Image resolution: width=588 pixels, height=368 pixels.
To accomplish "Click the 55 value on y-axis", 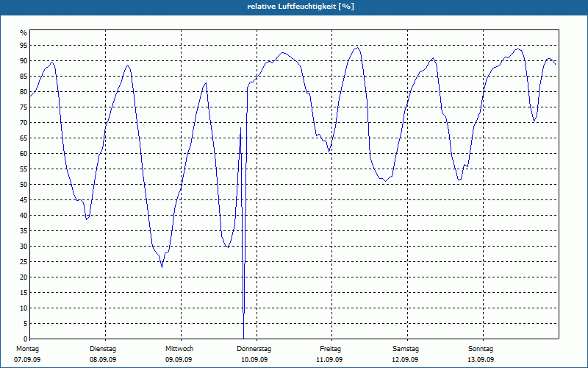I will coord(24,169).
